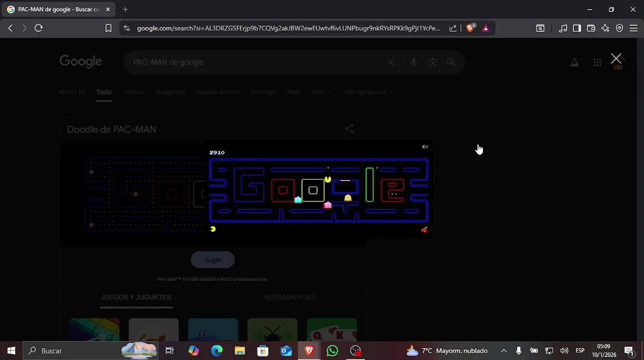This screenshot has height=360, width=644.
Task: Close the PAC-MAN de google tab
Action: click(107, 9)
